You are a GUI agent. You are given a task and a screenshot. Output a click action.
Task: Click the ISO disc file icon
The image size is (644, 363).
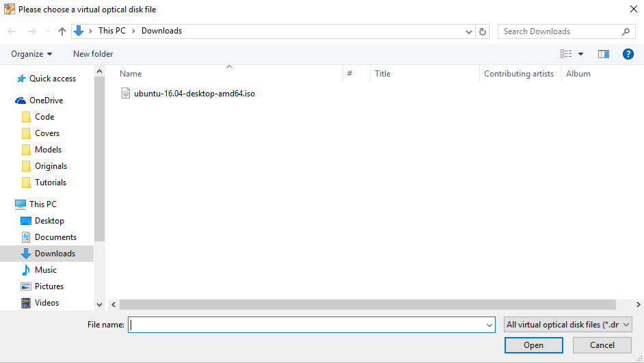[x=126, y=93]
